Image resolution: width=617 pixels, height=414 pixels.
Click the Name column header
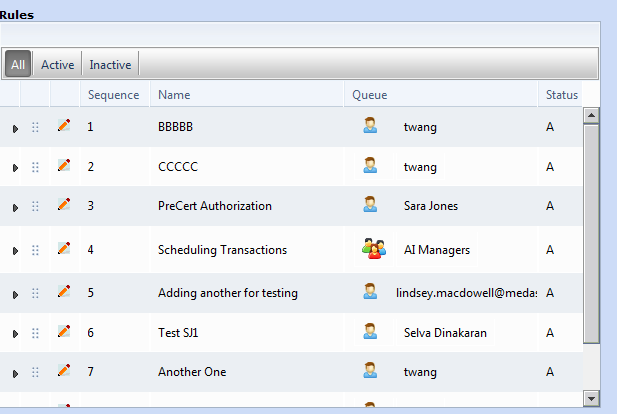pyautogui.click(x=174, y=95)
